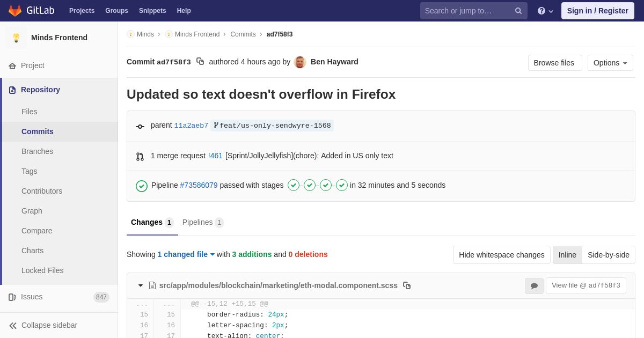Image resolution: width=644 pixels, height=338 pixels.
Task: Copy the eth-modal.component.scss file path
Action: 407,285
